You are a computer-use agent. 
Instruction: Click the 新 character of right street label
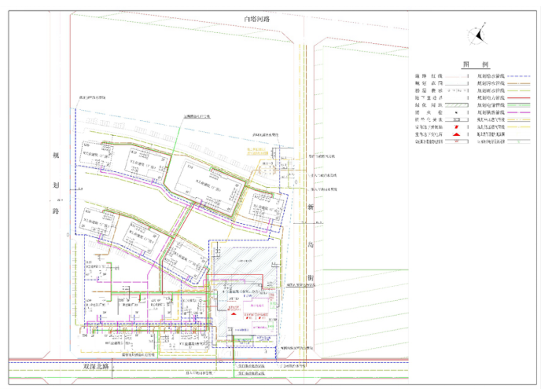(311, 207)
